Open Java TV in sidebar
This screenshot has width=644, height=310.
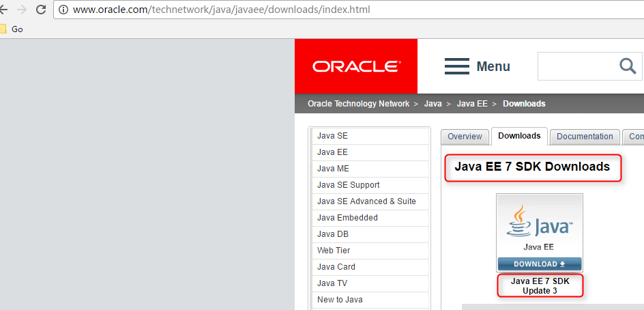coord(370,283)
